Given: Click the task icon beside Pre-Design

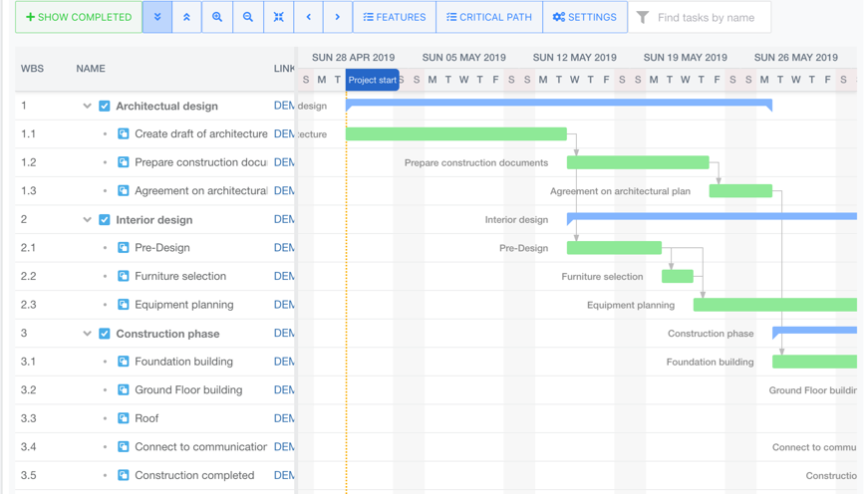Looking at the screenshot, I should click(x=124, y=248).
